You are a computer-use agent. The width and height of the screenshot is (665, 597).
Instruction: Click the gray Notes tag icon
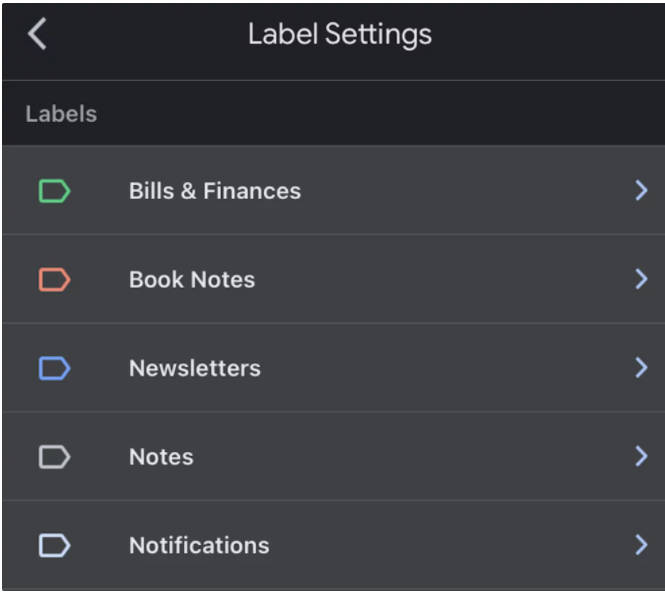[54, 457]
